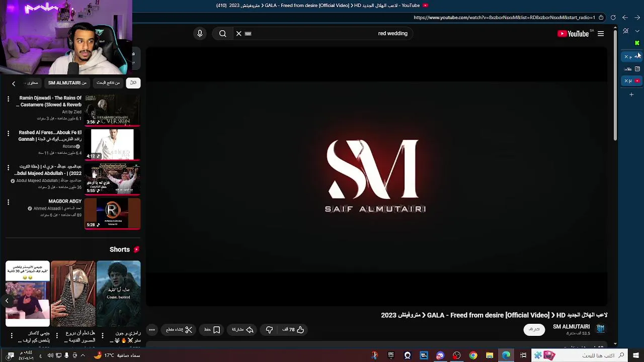Open the volume control in system tray

pos(50,355)
